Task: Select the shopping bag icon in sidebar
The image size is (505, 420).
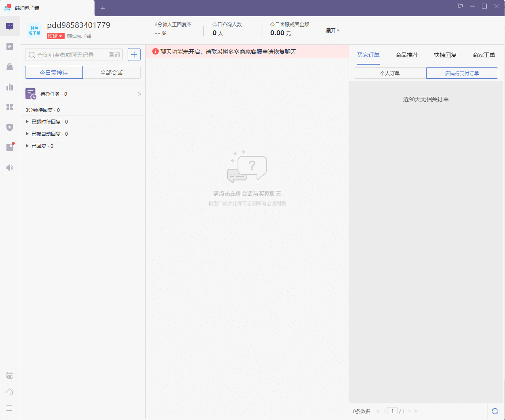Action: click(x=9, y=67)
